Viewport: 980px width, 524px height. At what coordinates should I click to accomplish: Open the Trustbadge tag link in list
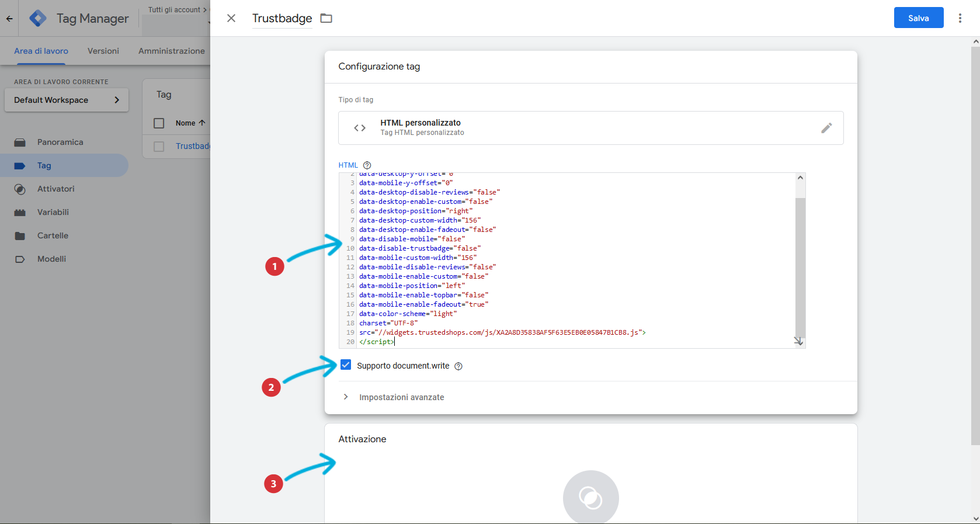pos(193,146)
